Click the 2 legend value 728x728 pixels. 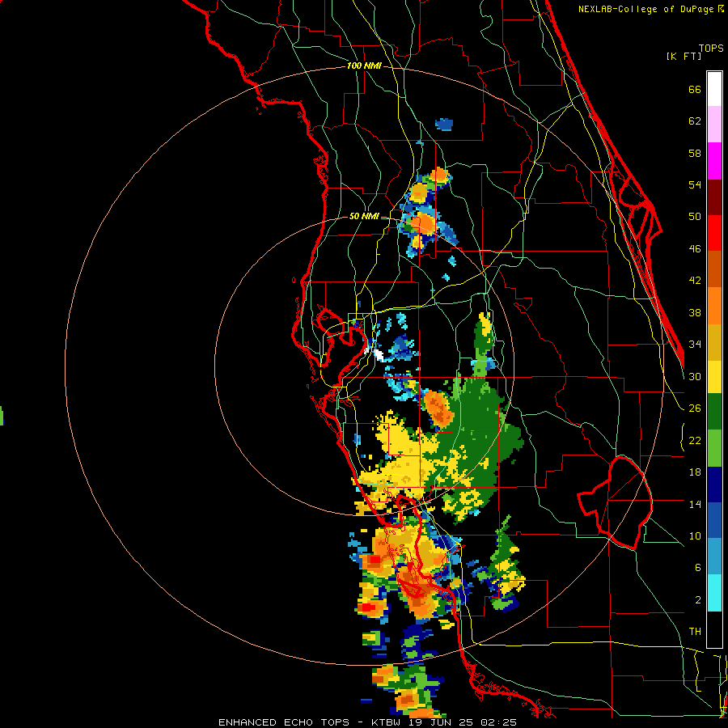click(698, 600)
